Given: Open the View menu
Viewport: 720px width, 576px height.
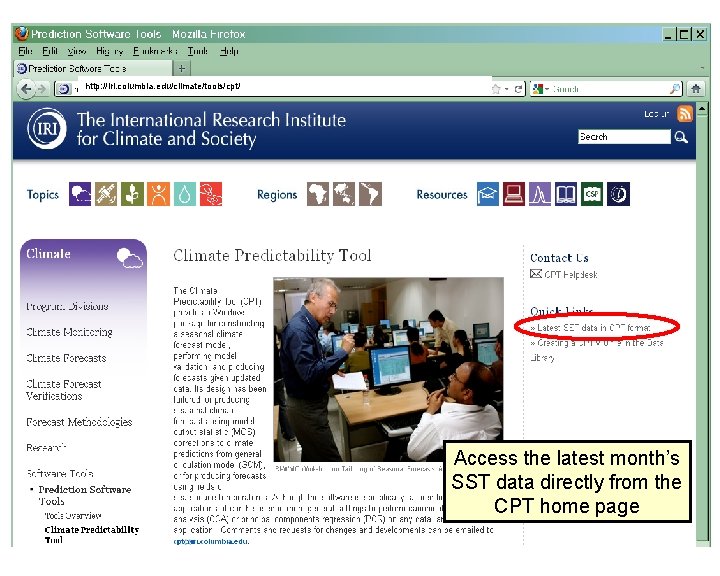Looking at the screenshot, I should [76, 51].
